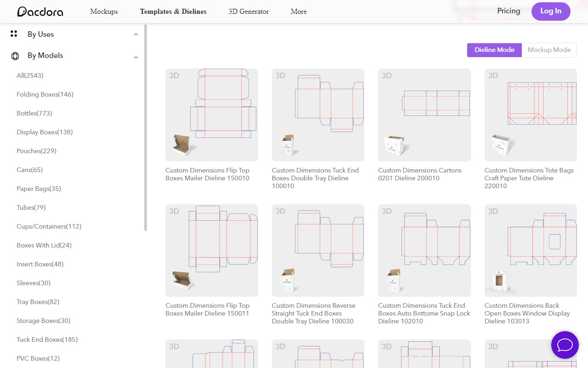This screenshot has height=368, width=588.
Task: Switch to Mockup Mode
Action: pos(549,50)
